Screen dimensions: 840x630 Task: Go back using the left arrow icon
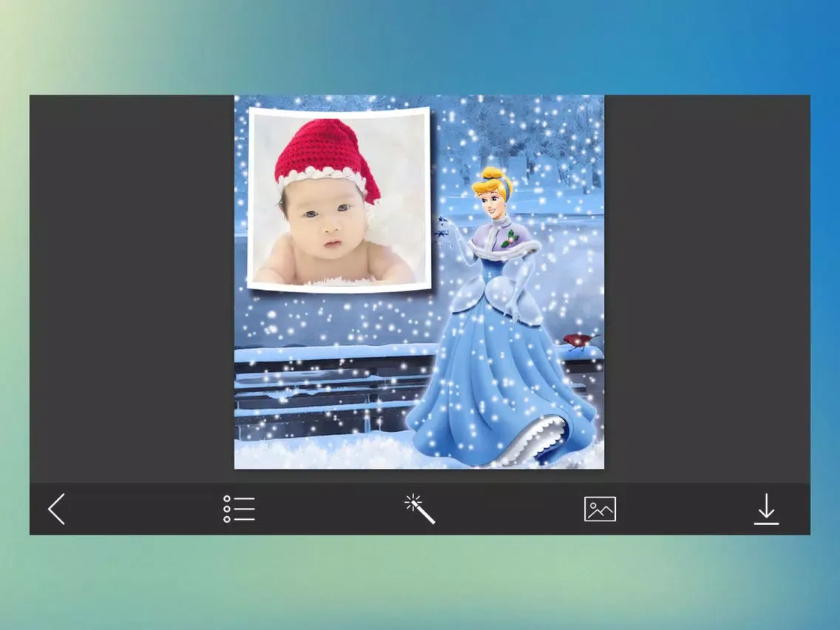click(56, 509)
